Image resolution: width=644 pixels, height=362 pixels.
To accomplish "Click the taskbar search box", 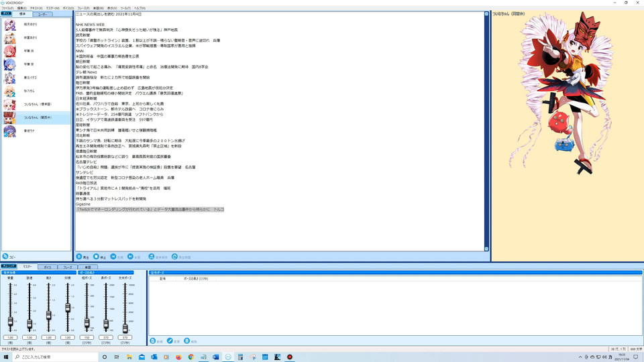I will click(56, 357).
